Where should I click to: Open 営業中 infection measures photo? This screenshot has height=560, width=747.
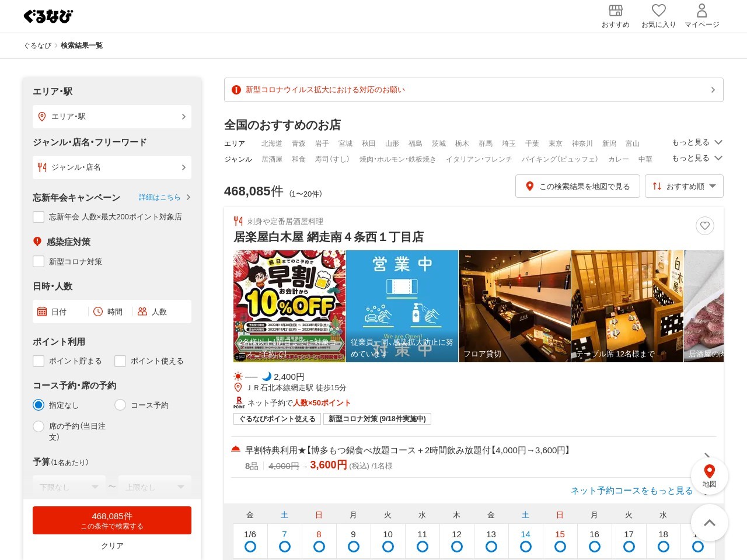point(402,306)
